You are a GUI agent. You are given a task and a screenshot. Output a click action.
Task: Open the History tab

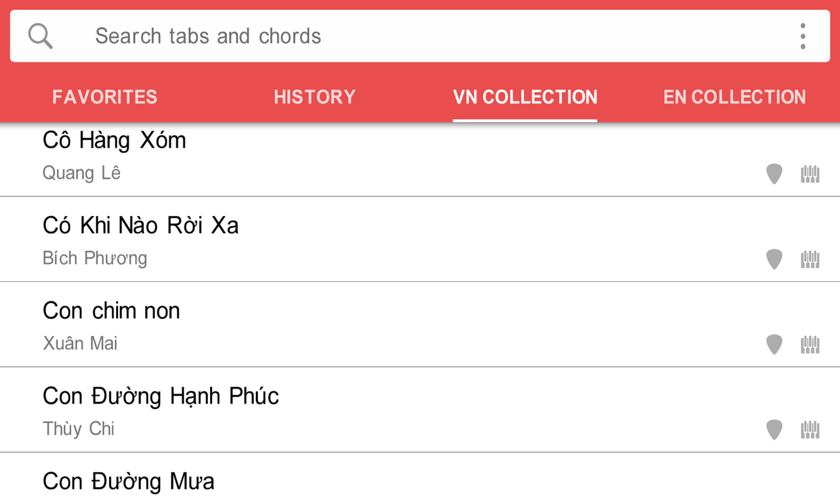[314, 97]
